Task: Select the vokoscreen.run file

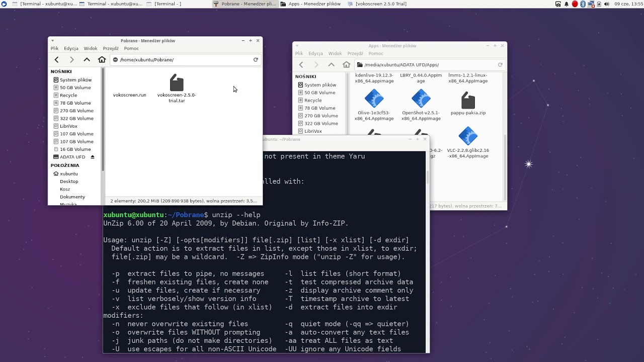Action: coord(129,95)
